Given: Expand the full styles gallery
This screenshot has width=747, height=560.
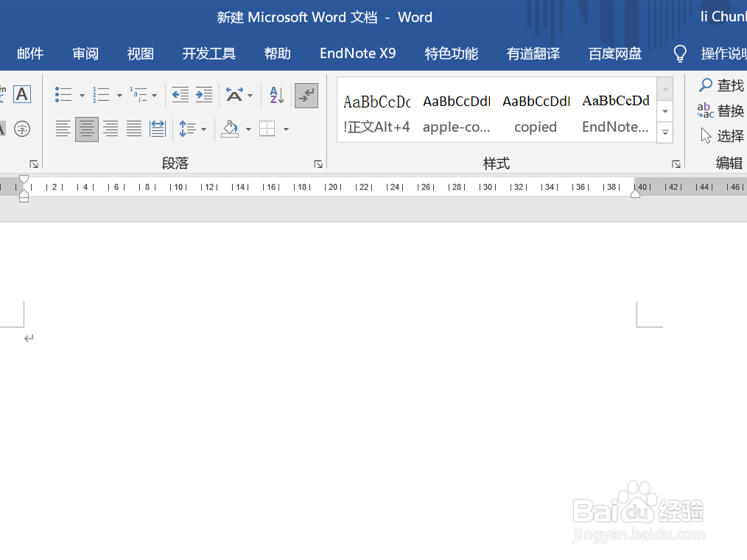Looking at the screenshot, I should point(665,133).
